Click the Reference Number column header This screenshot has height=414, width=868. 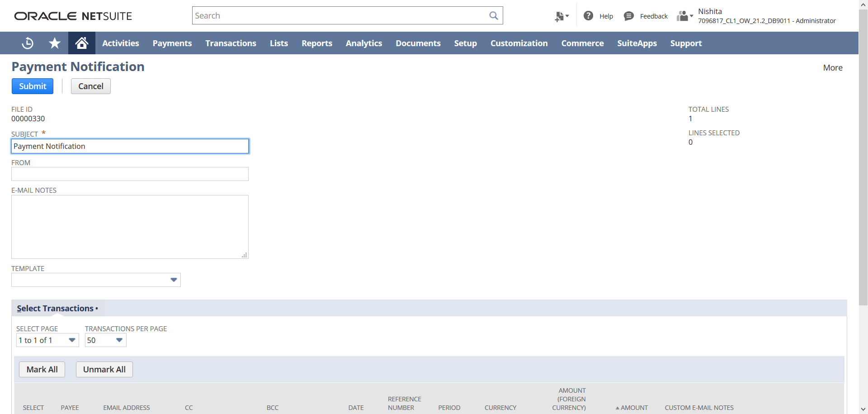(x=404, y=403)
